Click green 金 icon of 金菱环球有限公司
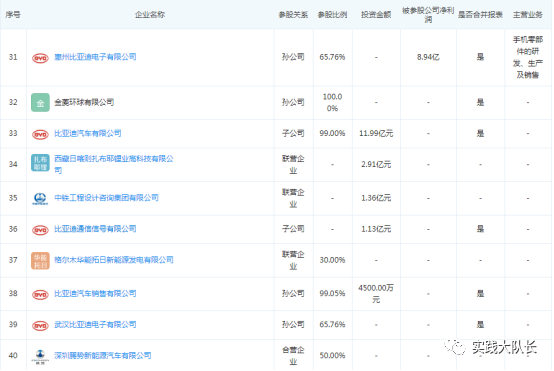Viewport: 554px width, 371px height. coord(40,102)
